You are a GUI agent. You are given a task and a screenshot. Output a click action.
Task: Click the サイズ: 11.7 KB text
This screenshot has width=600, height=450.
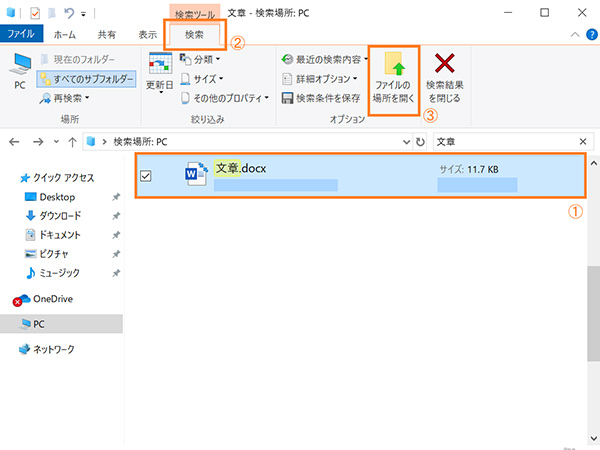469,170
